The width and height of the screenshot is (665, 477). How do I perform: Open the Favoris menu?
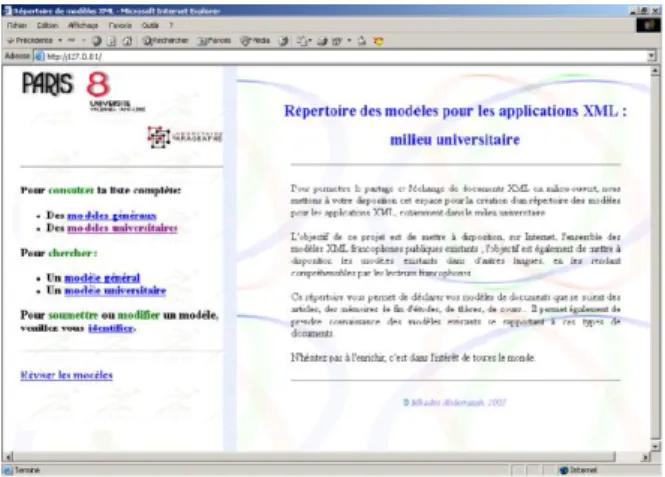coord(120,26)
